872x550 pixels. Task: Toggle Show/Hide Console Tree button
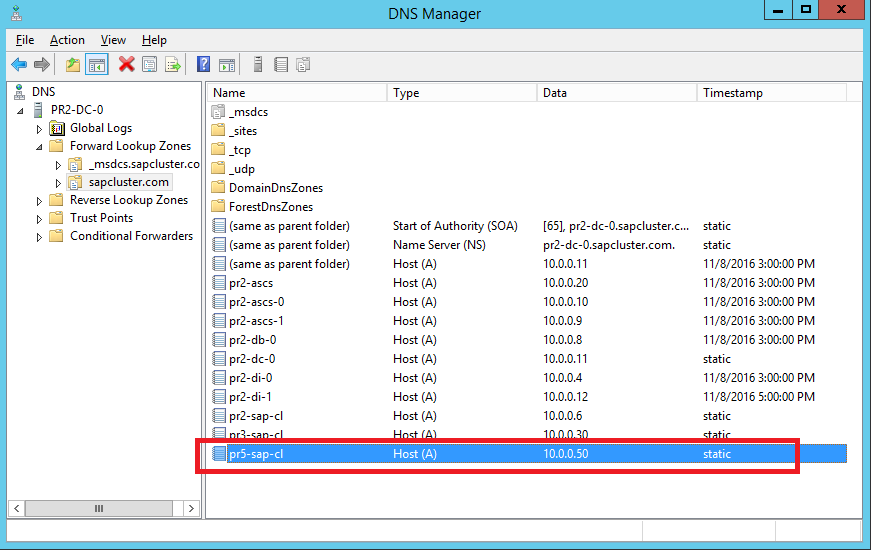click(x=97, y=65)
